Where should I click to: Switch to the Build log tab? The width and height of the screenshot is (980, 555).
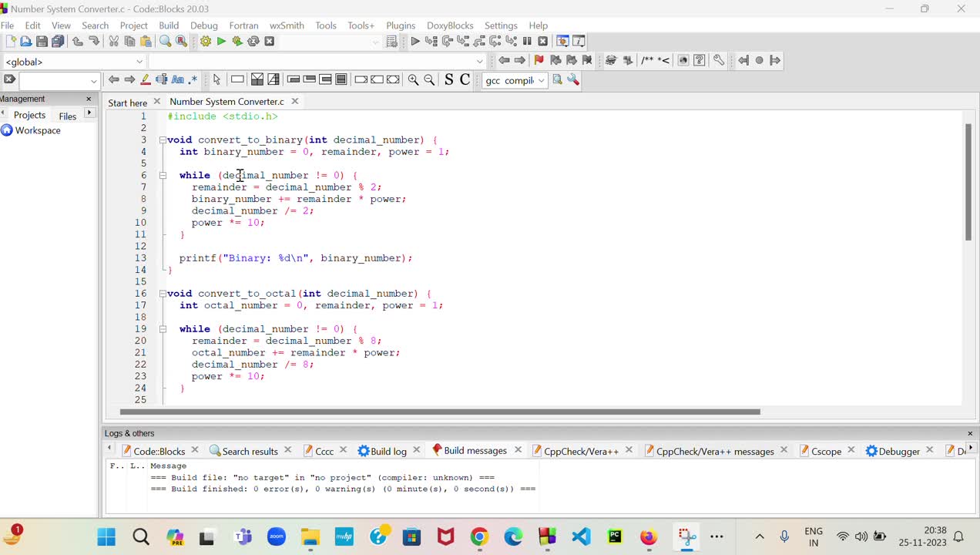pyautogui.click(x=388, y=451)
